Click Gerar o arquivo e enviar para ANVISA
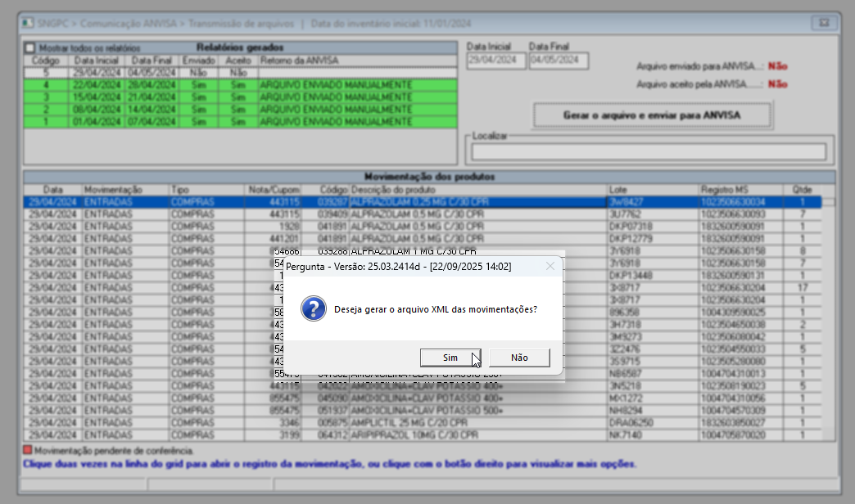 652,115
